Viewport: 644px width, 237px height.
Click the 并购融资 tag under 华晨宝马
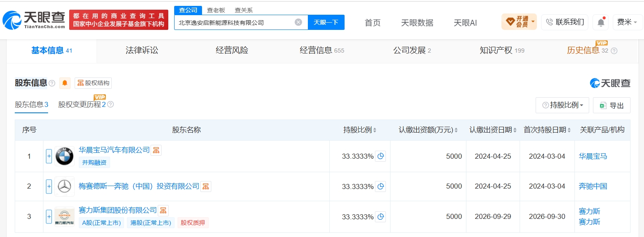pos(94,162)
